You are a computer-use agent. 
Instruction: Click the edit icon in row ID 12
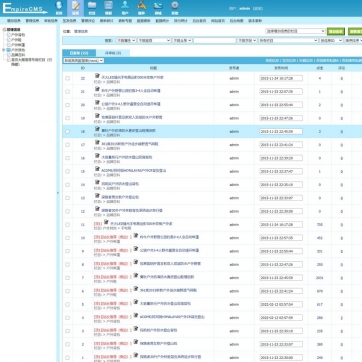tap(97, 209)
